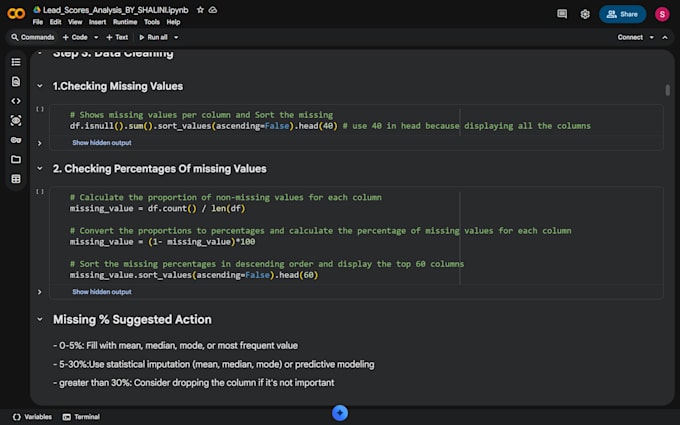Open the View menu
The height and width of the screenshot is (425, 680).
[x=75, y=22]
